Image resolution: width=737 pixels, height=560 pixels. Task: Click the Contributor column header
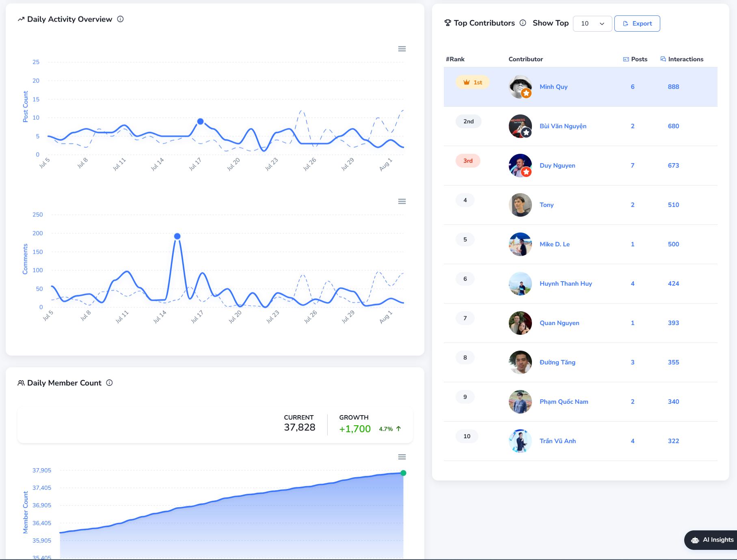(x=525, y=59)
